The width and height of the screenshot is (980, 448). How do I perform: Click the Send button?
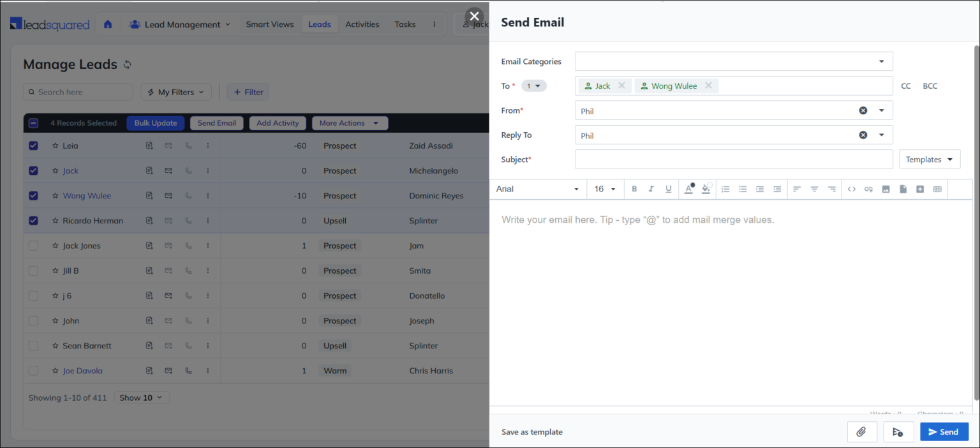pyautogui.click(x=944, y=432)
